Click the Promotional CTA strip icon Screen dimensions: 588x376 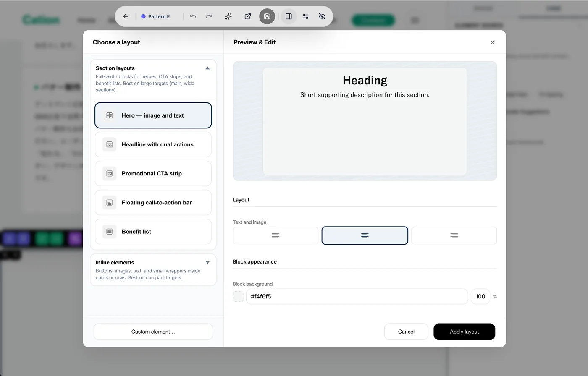[x=110, y=173]
